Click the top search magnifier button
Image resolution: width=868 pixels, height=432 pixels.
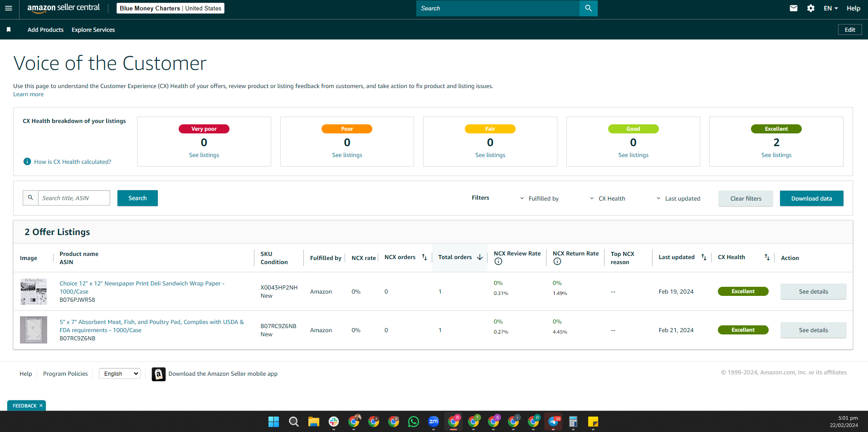[x=588, y=8]
